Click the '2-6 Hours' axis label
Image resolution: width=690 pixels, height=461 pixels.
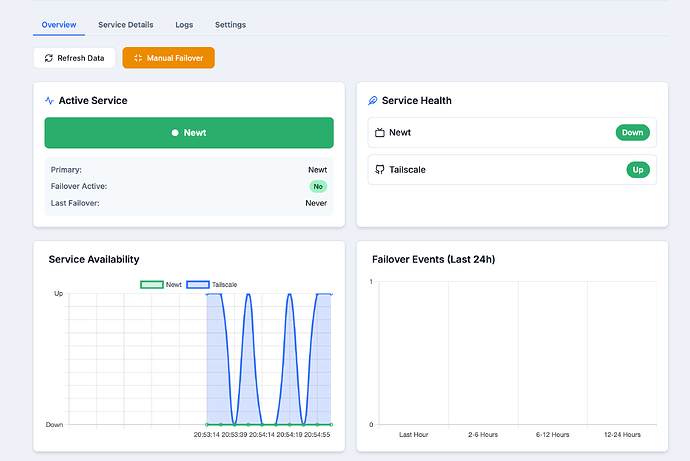483,435
